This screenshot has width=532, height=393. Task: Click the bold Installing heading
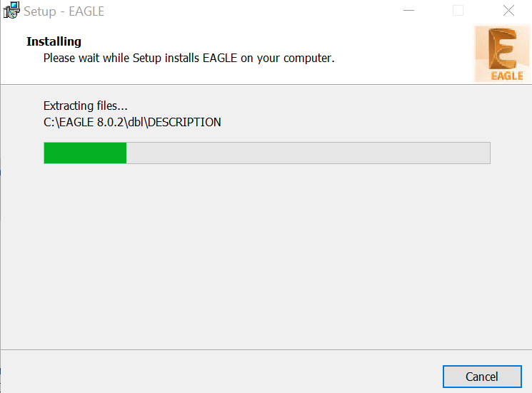(x=54, y=41)
